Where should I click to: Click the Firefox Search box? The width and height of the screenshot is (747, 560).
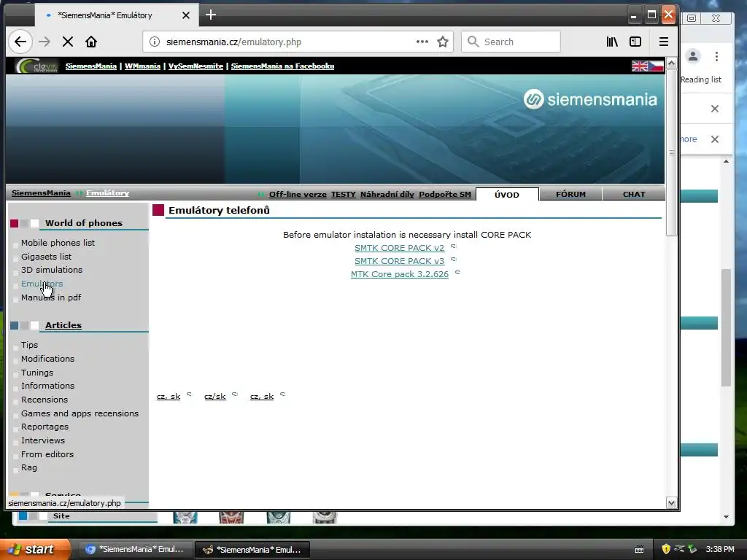pyautogui.click(x=511, y=42)
